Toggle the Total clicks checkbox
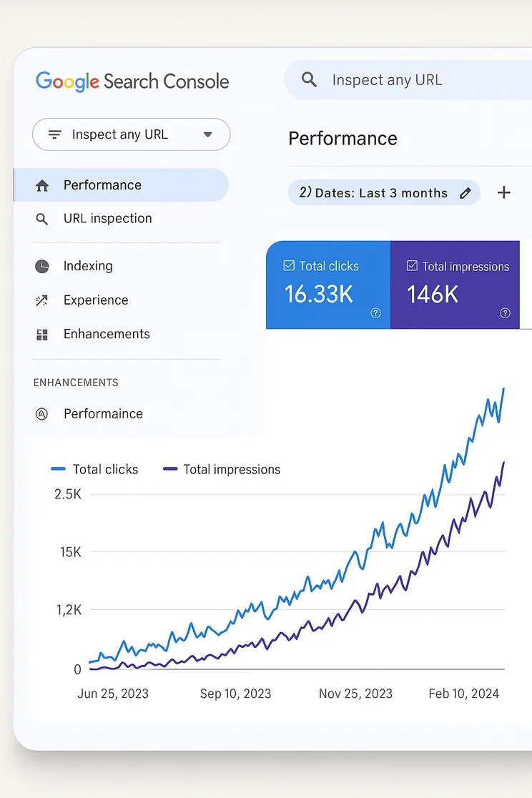This screenshot has height=798, width=532. pos(289,266)
